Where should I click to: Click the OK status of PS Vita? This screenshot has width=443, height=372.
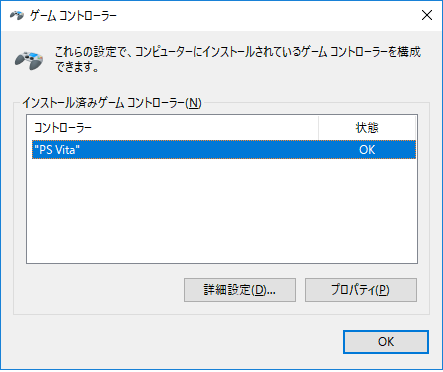(367, 150)
